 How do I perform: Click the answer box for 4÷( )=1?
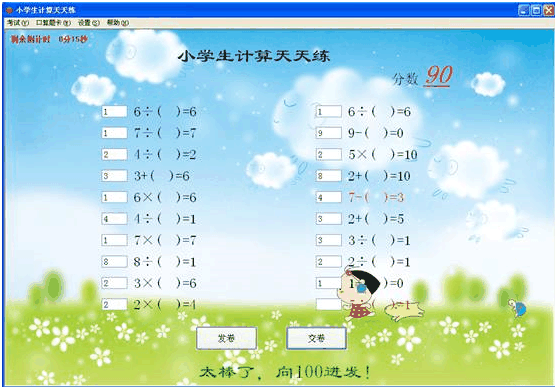114,219
